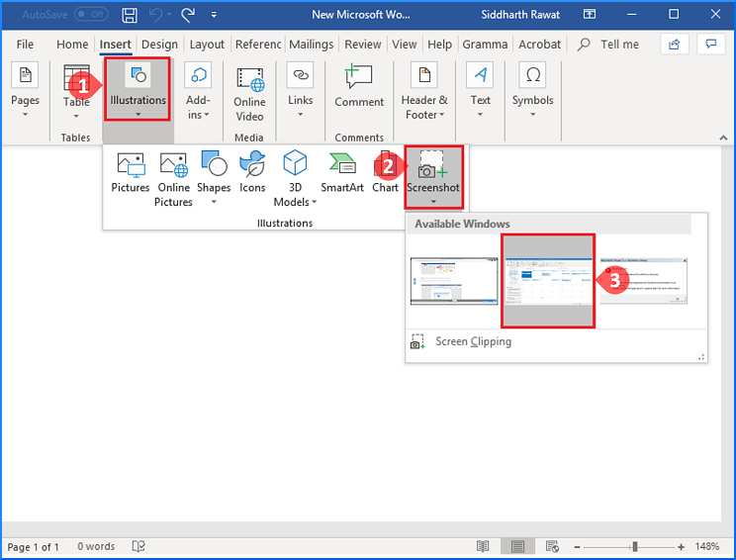Screen dimensions: 736x560
Task: Open the Add-ins dropdown
Action: [198, 92]
